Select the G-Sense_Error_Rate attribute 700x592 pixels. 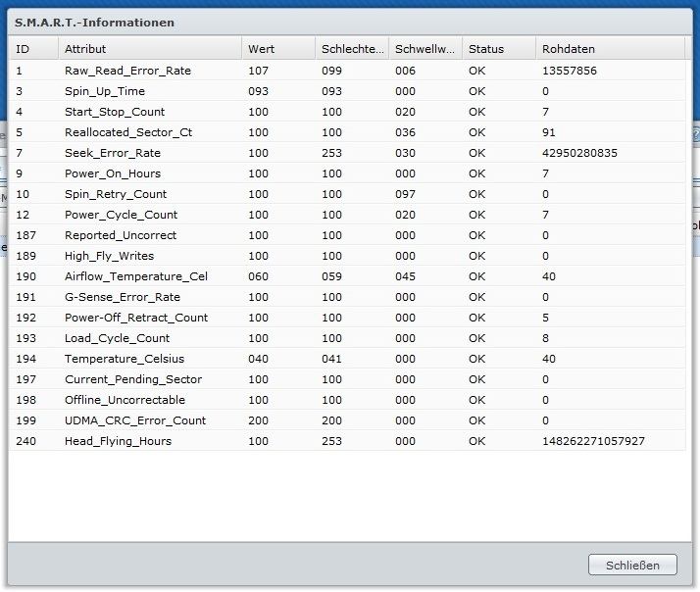click(123, 296)
